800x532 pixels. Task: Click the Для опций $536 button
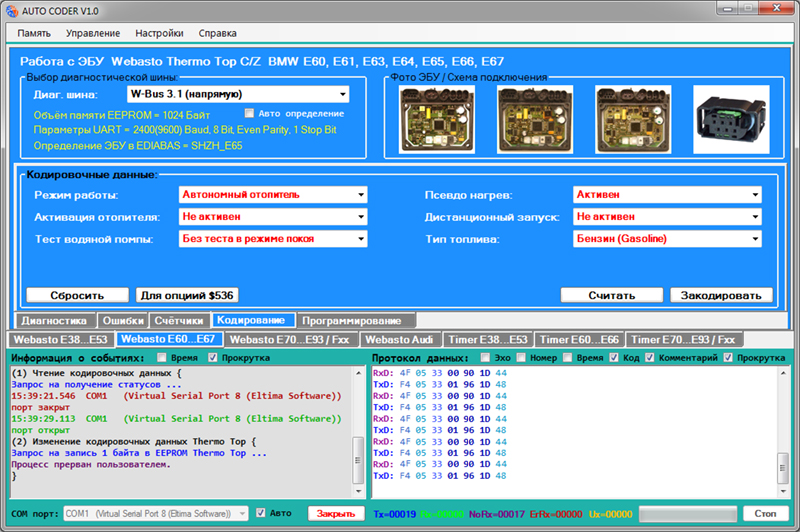point(187,295)
